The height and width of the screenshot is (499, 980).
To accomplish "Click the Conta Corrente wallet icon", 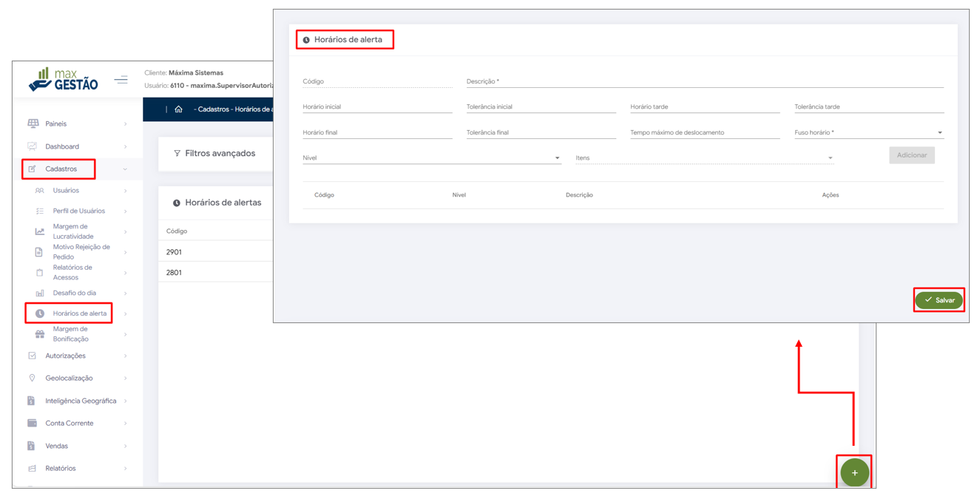I will pyautogui.click(x=32, y=423).
